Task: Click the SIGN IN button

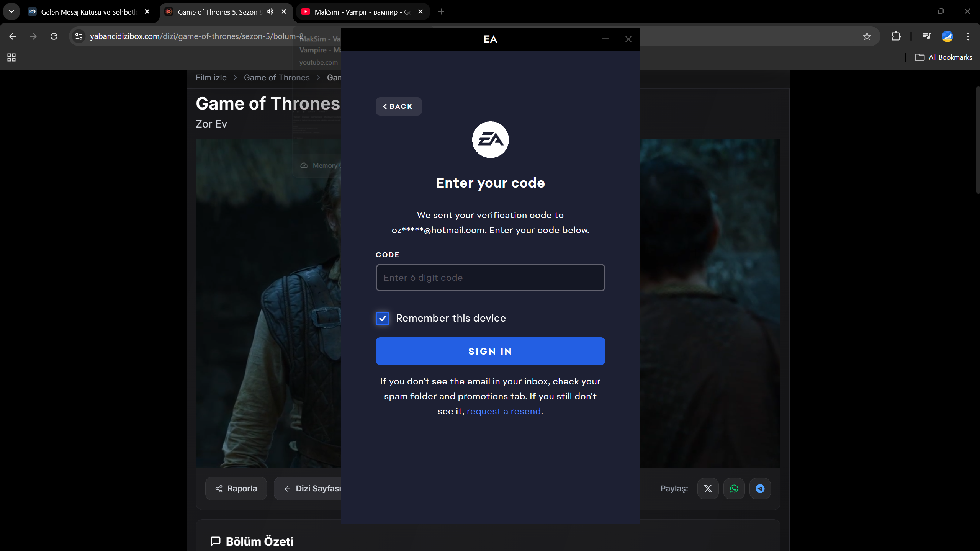Action: click(490, 351)
